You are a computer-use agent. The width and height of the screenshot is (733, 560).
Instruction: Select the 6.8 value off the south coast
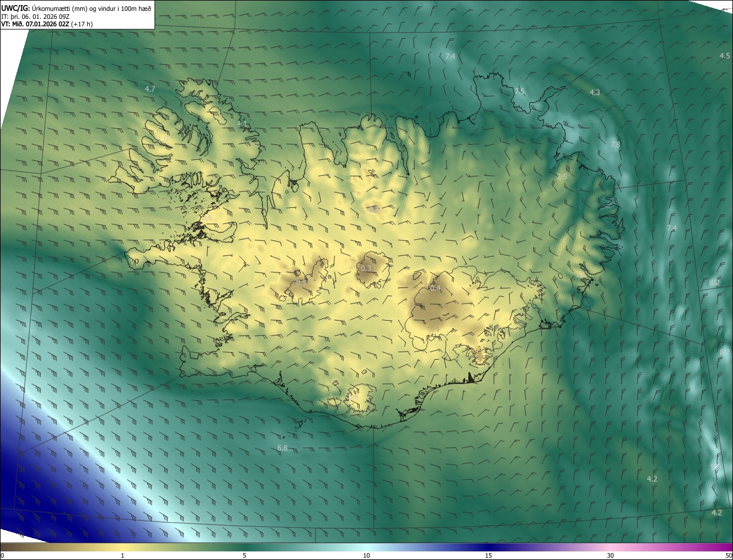coord(282,448)
